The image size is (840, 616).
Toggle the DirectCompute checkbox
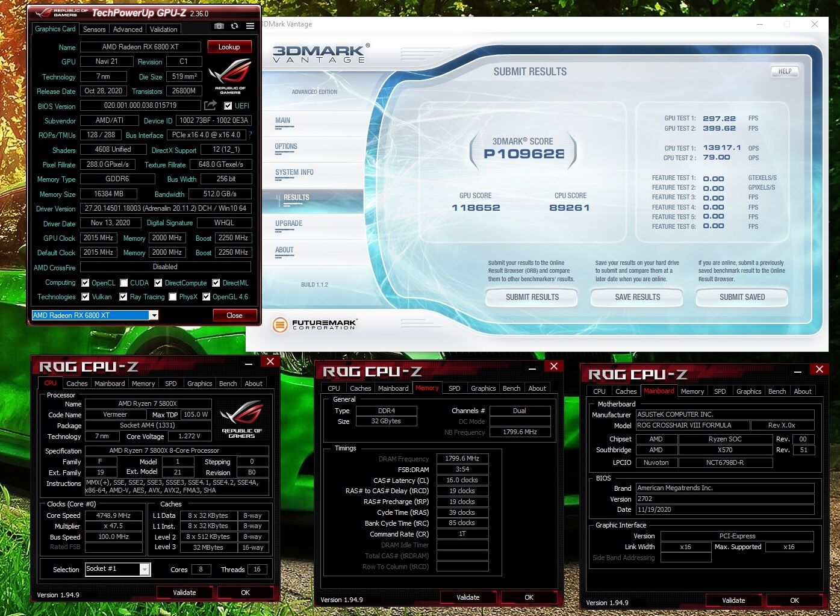click(x=158, y=282)
